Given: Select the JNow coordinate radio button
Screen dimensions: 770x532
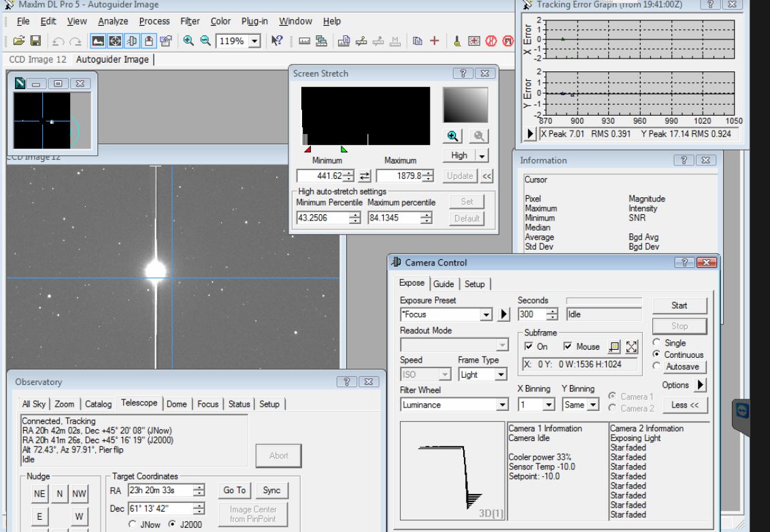Looking at the screenshot, I should pyautogui.click(x=132, y=524).
